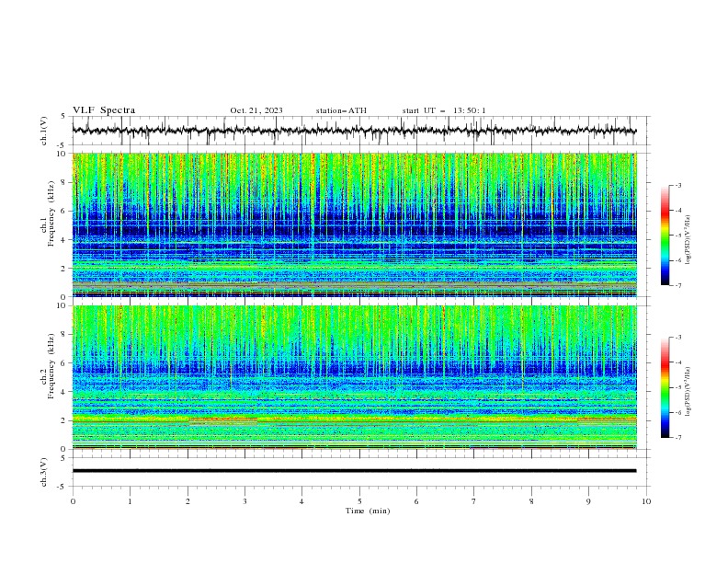The image size is (728, 563).
Task: Click the ch.1 PSD color bar
Action: pos(665,236)
